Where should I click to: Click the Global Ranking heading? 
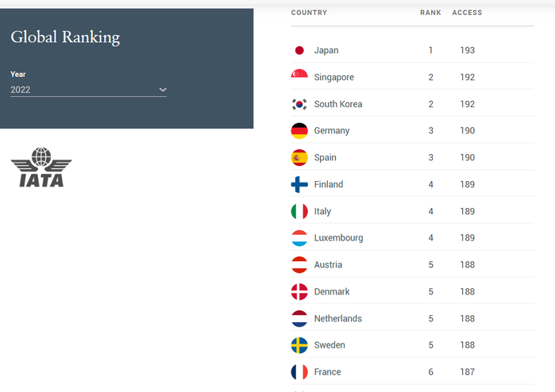(65, 37)
